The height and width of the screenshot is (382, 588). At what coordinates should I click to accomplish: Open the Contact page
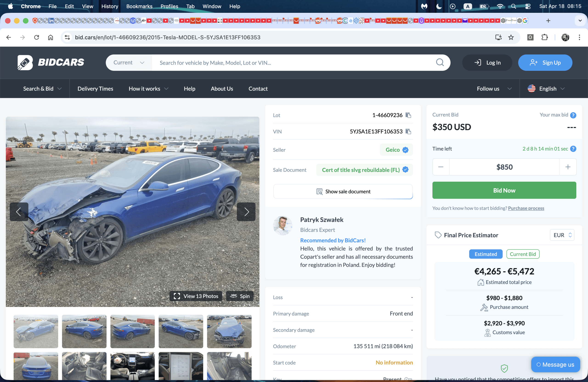click(x=258, y=89)
